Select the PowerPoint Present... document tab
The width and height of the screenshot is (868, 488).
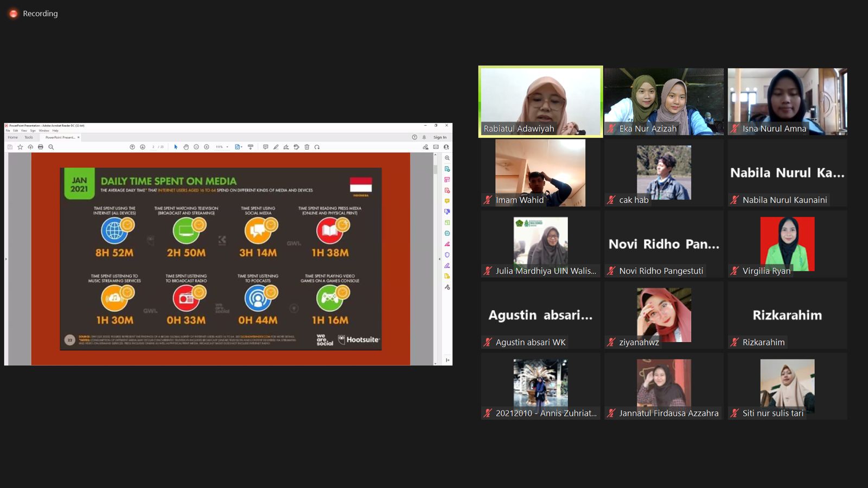click(60, 137)
